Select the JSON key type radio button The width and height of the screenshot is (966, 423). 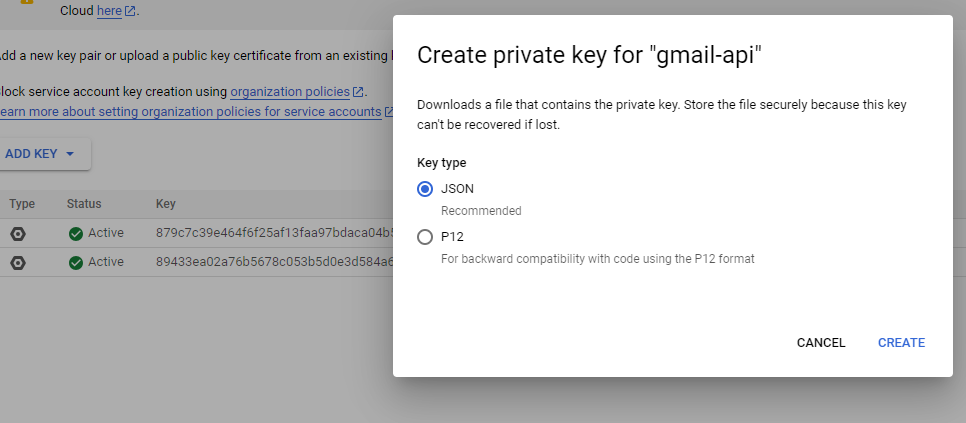click(424, 189)
